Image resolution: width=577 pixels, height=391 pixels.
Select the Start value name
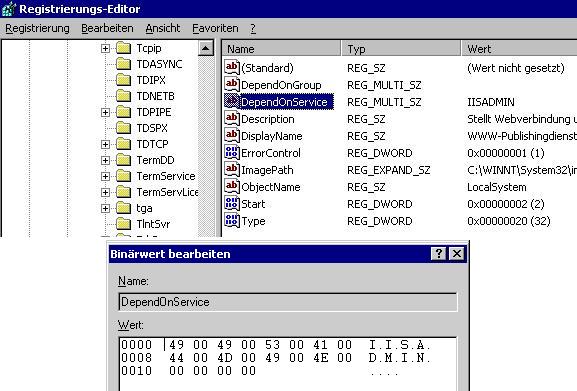coord(253,204)
